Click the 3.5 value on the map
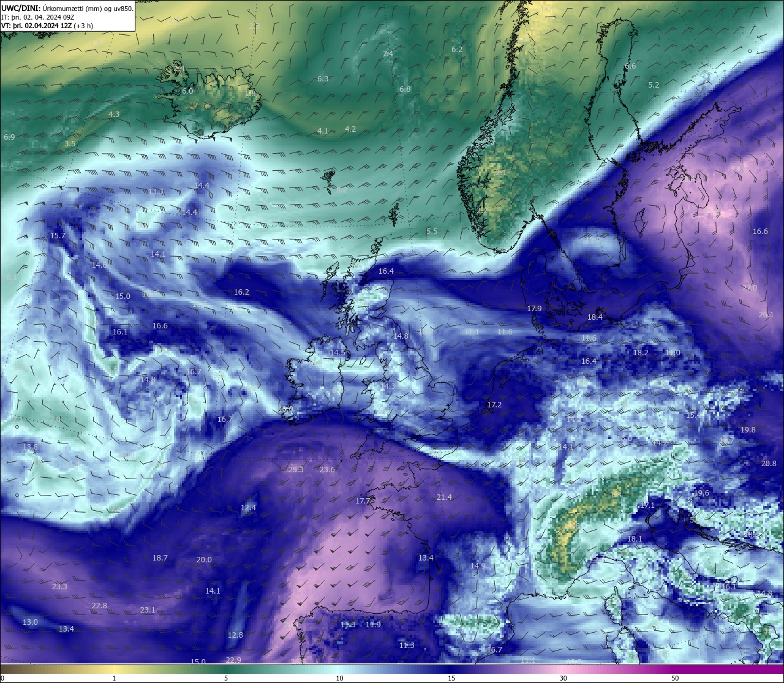The width and height of the screenshot is (784, 683). (x=70, y=143)
